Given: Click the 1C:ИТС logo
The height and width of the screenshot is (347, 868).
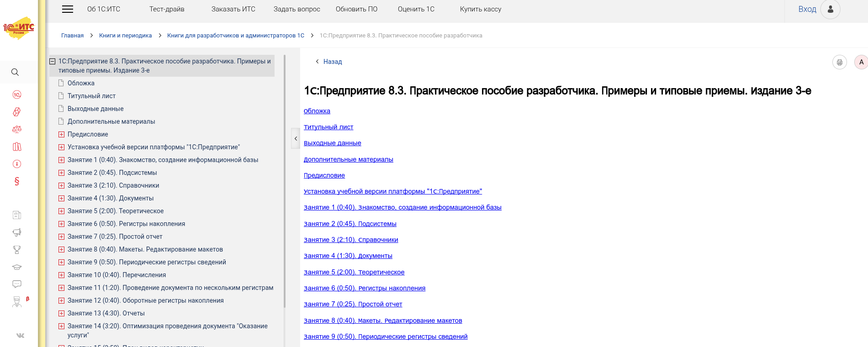Looking at the screenshot, I should click(19, 28).
